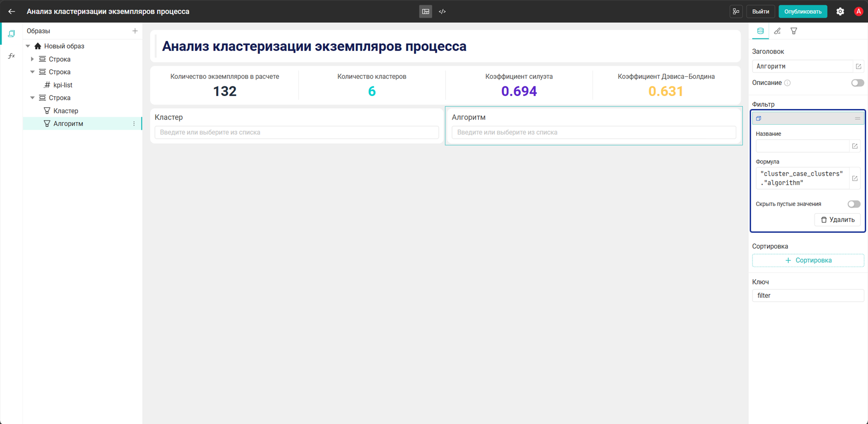Select Новый образ tree item

coord(64,46)
